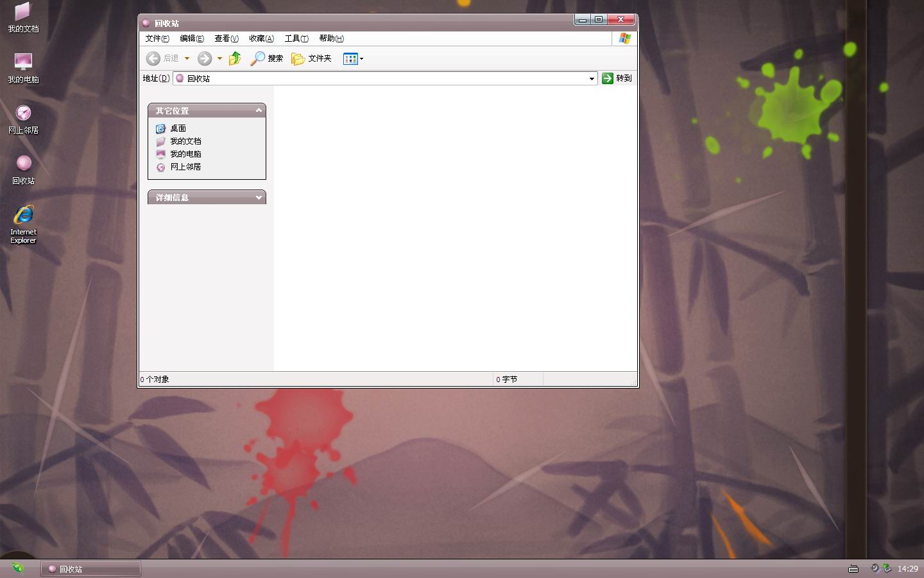The width and height of the screenshot is (924, 578).
Task: Close the 回收站 window
Action: [620, 20]
